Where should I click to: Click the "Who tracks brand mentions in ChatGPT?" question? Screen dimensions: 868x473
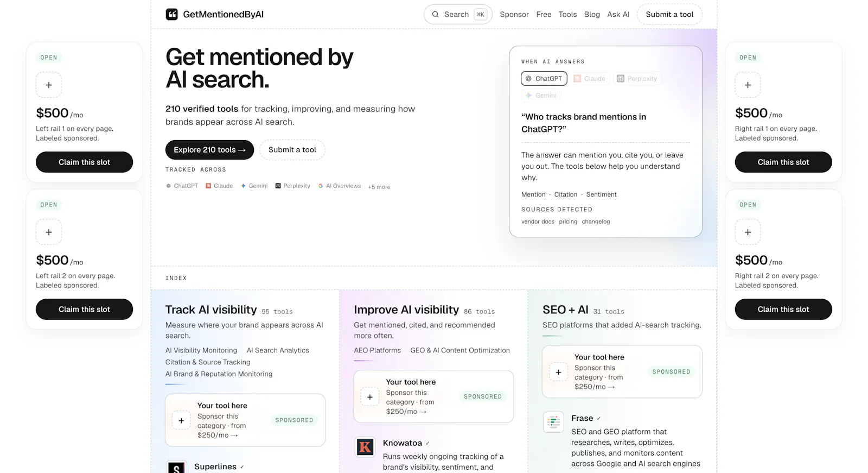pos(584,123)
